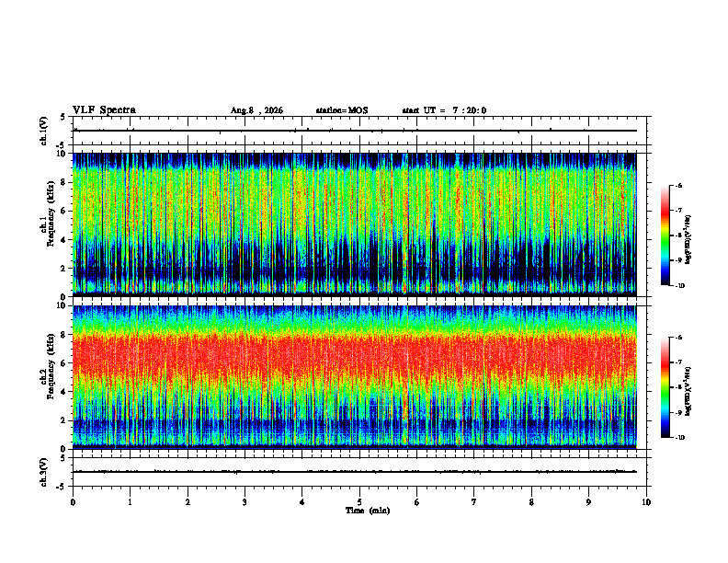Click the "5" tick on Time axis
The width and height of the screenshot is (728, 563).
coord(359,502)
